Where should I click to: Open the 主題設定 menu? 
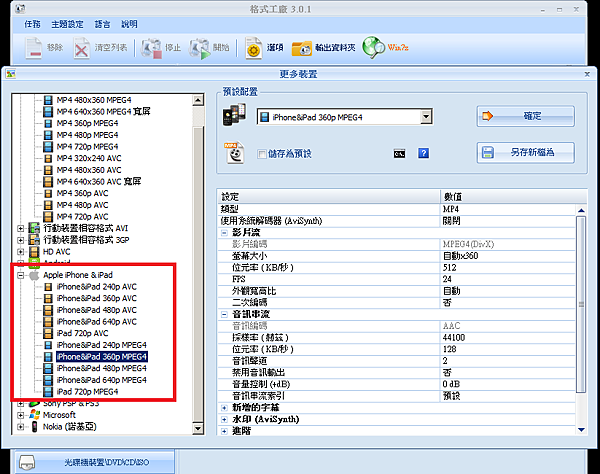coord(67,24)
